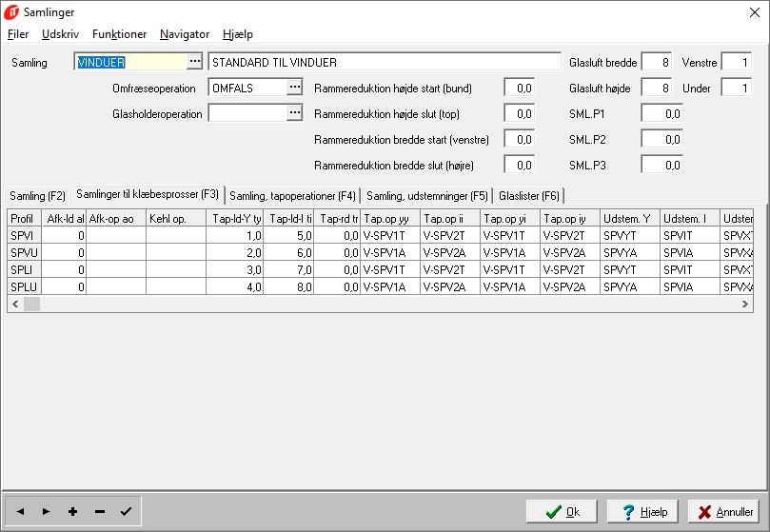Click the SML.P2 field
Image resolution: width=770 pixels, height=532 pixels.
(661, 139)
